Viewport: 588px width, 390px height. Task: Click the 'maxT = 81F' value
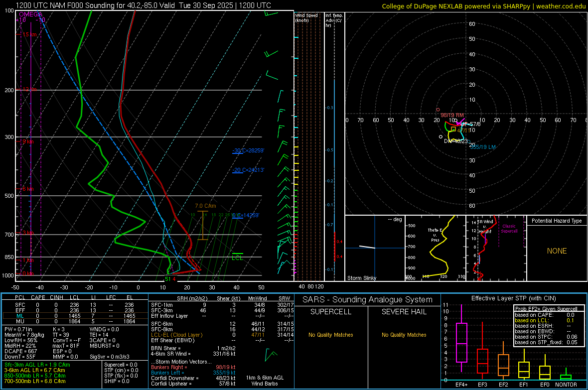pos(66,346)
